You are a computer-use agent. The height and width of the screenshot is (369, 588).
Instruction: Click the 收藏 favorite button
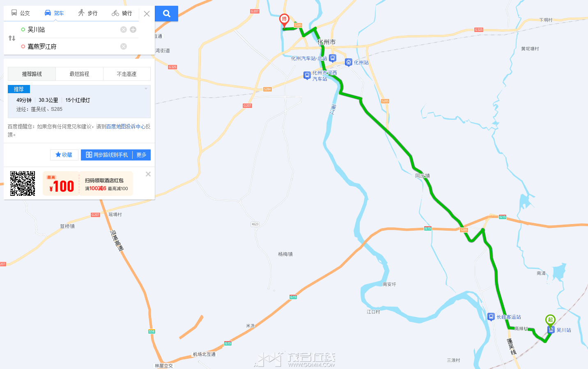click(64, 155)
